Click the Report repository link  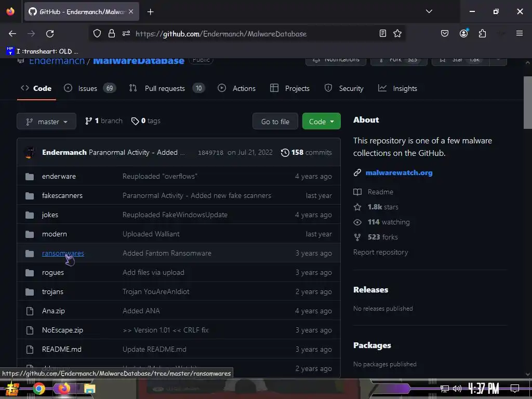pos(380,252)
